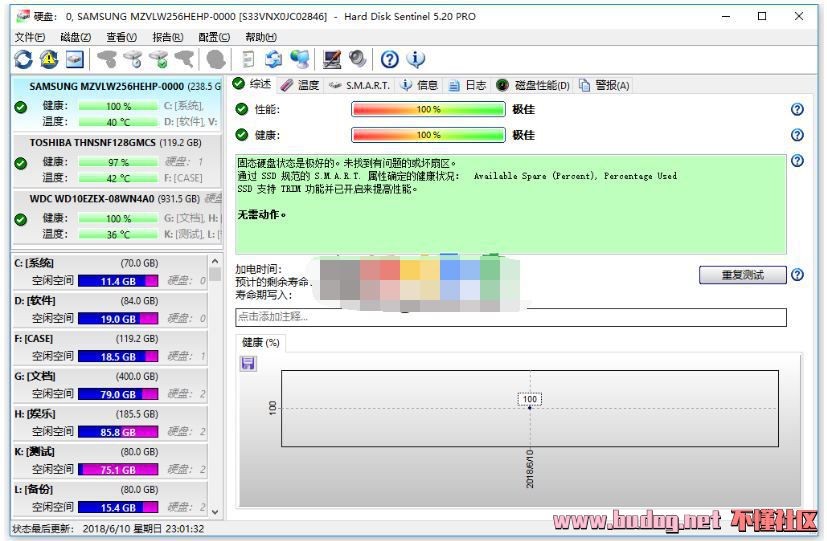827x541 pixels.
Task: Click partition list scroll up arrow
Action: [x=215, y=261]
